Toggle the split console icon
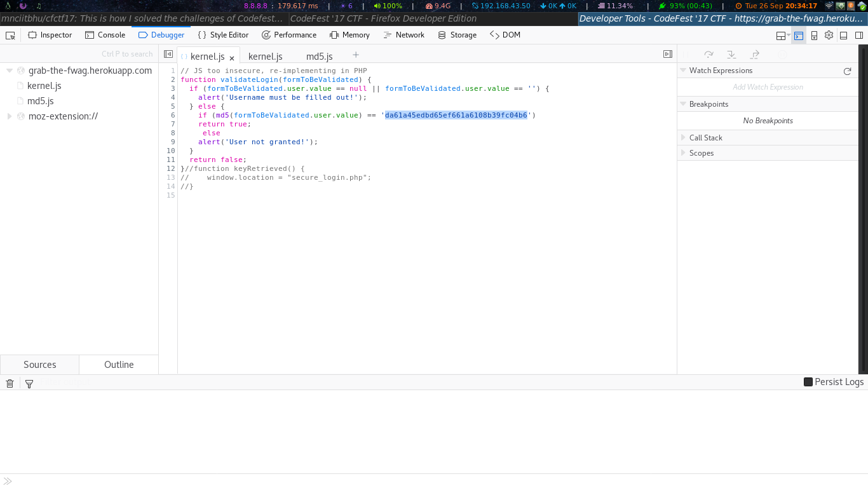Viewport: 868px width, 488px height. [799, 35]
